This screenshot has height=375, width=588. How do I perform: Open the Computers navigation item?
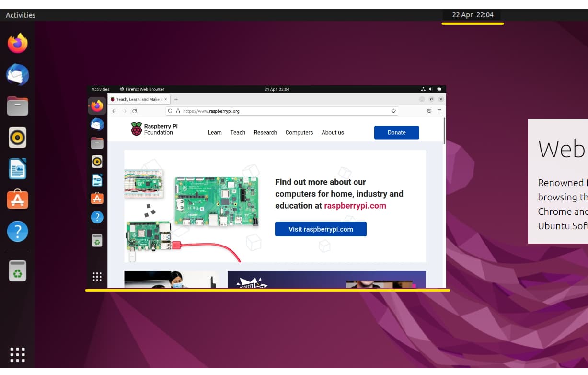pos(299,133)
